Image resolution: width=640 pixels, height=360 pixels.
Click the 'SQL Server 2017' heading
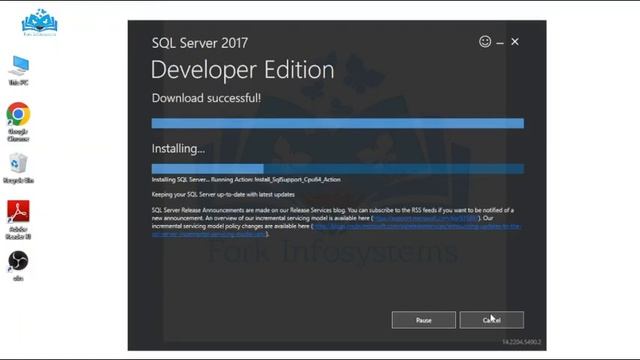pyautogui.click(x=200, y=43)
